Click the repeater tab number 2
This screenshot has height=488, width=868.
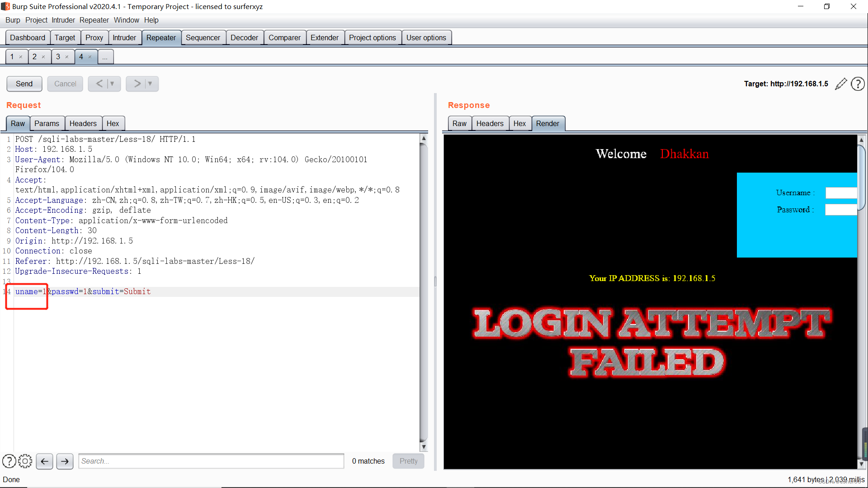(35, 56)
